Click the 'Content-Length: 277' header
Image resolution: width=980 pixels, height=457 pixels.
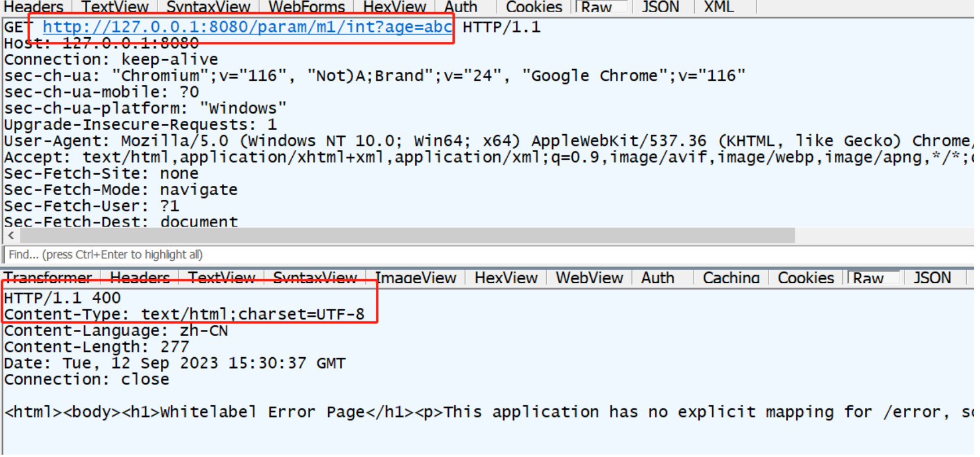(96, 347)
